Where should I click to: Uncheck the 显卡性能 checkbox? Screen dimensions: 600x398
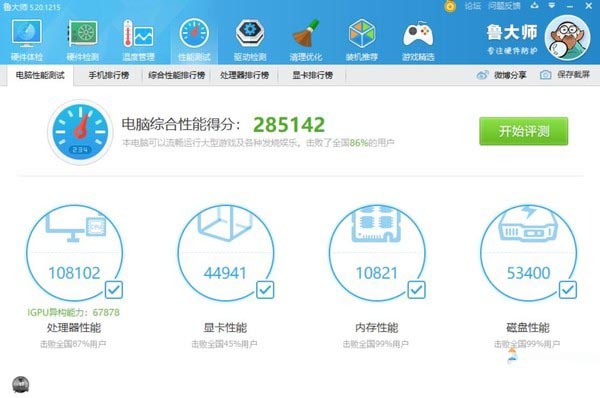pos(265,290)
